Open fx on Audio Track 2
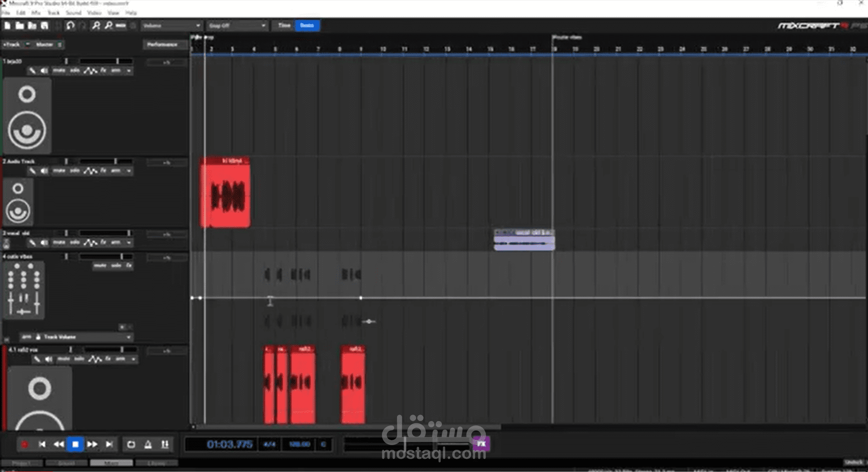The width and height of the screenshot is (868, 472). point(103,170)
